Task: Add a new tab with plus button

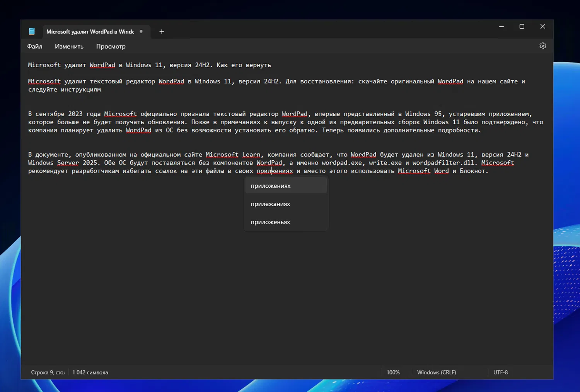Action: pos(162,32)
